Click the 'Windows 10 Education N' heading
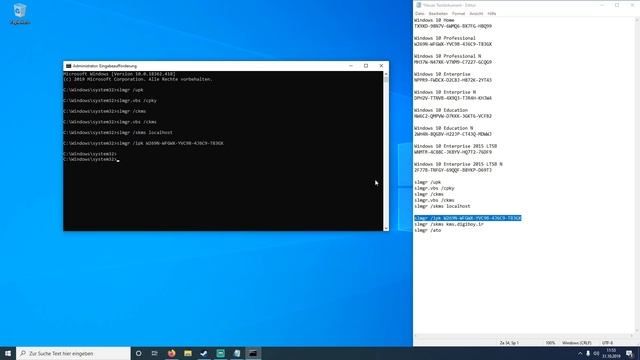 click(x=444, y=128)
